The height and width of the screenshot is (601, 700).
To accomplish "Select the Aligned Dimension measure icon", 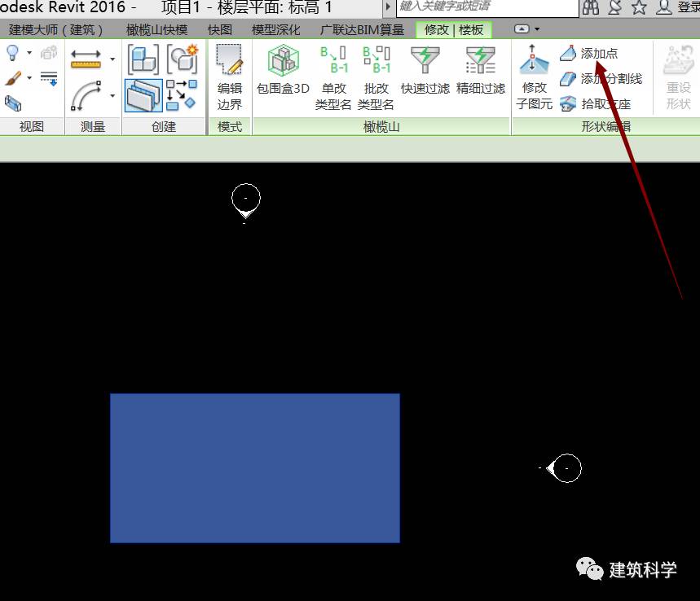I will (x=86, y=59).
